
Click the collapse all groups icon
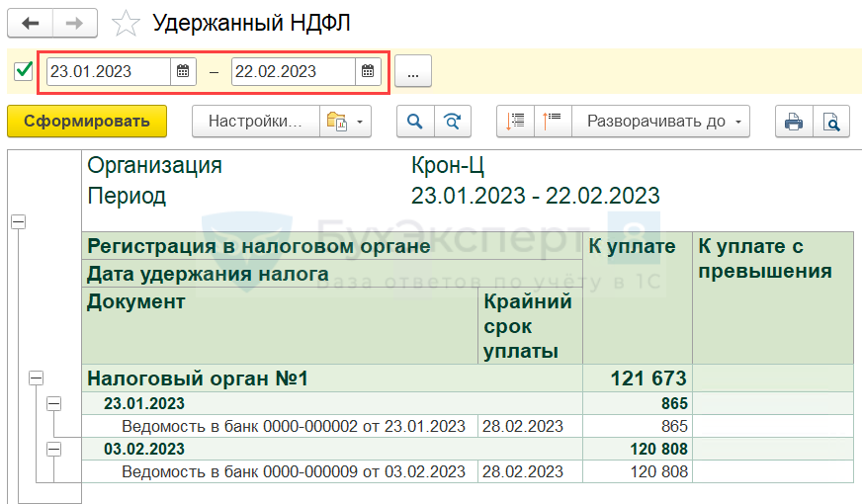coord(515,122)
